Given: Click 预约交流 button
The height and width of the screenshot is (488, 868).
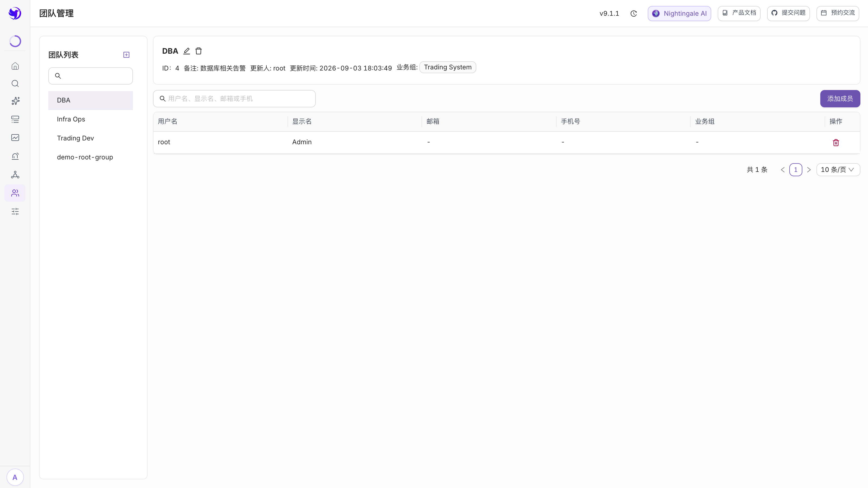Looking at the screenshot, I should pyautogui.click(x=838, y=14).
